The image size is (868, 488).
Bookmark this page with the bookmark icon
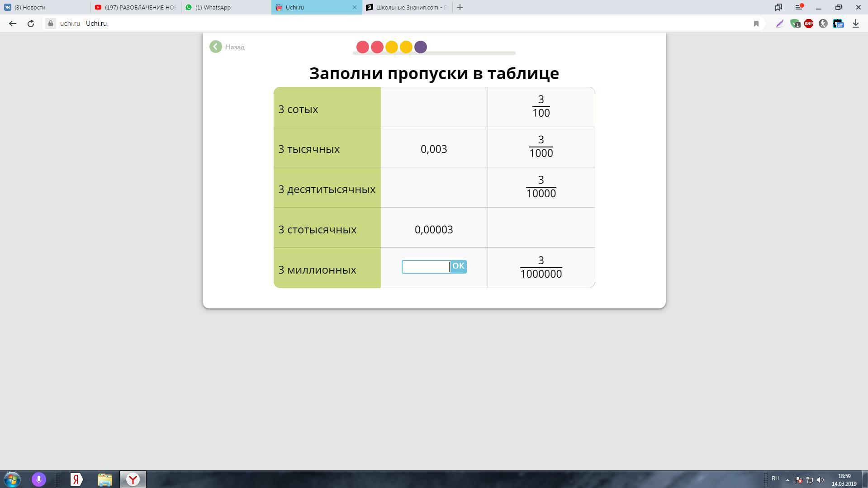756,24
